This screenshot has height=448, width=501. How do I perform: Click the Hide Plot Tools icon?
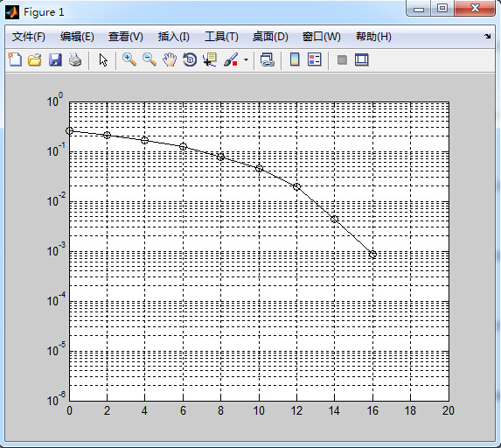click(x=342, y=59)
